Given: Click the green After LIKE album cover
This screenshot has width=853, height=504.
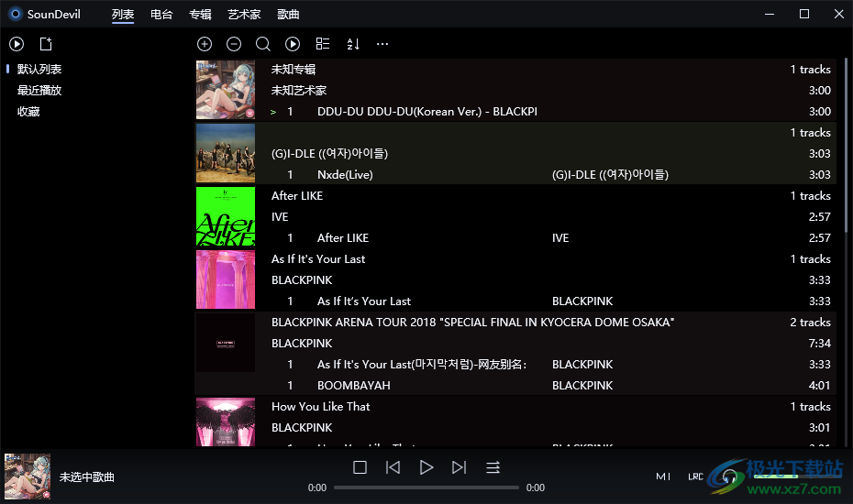Looking at the screenshot, I should coord(226,216).
